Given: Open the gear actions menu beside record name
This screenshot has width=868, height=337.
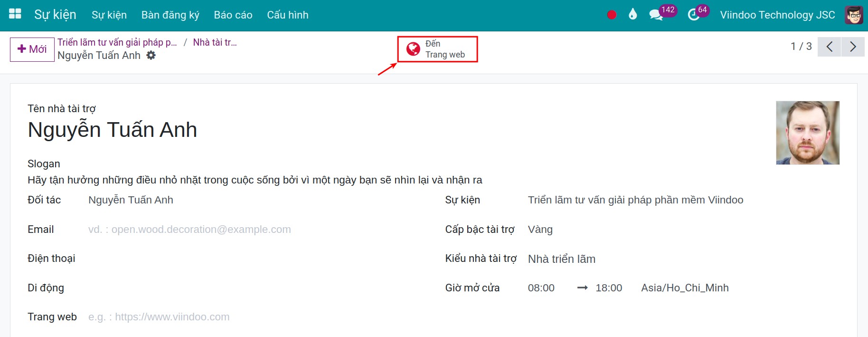Looking at the screenshot, I should tap(151, 55).
